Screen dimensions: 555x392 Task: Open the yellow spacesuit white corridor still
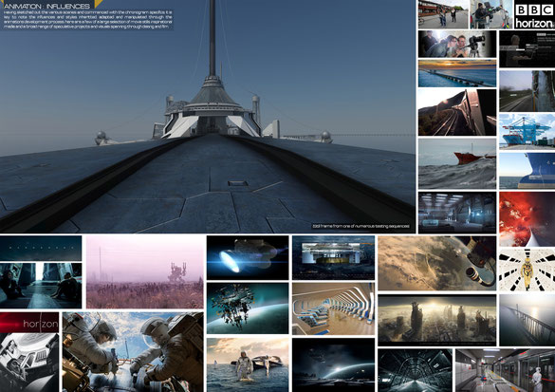coord(527,271)
